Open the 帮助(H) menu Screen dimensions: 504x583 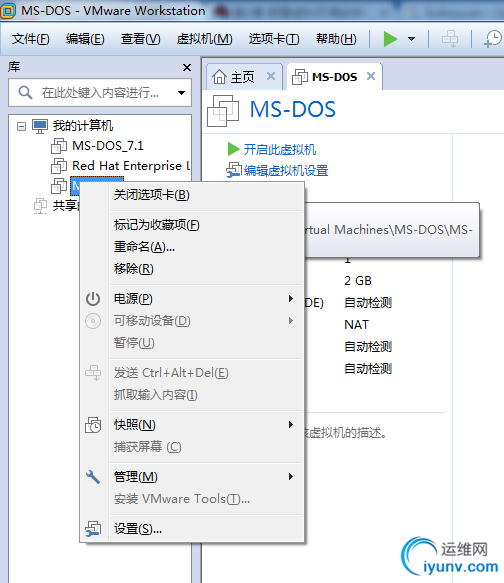336,39
